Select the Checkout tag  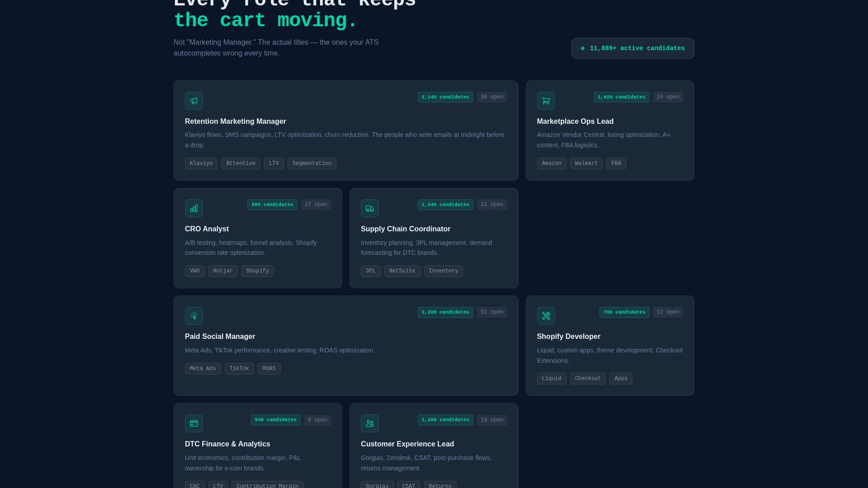(x=588, y=379)
